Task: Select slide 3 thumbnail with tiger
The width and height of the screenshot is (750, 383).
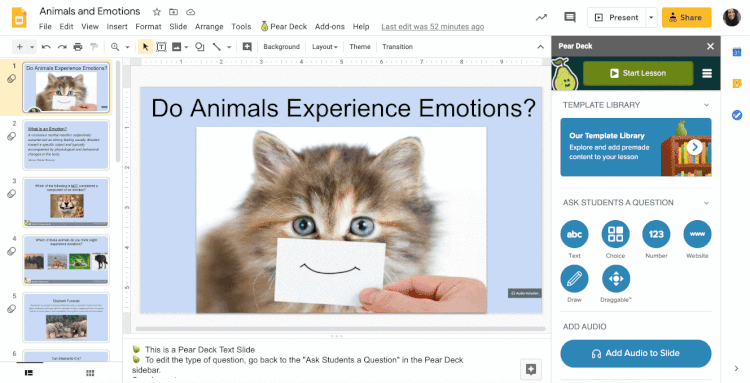Action: [x=66, y=202]
